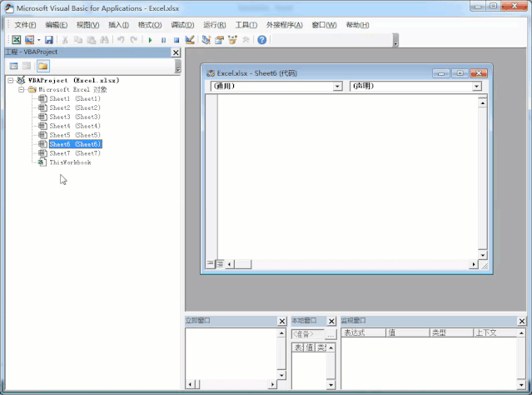
Task: Close the 工程 - VBAProject panel
Action: [x=176, y=52]
